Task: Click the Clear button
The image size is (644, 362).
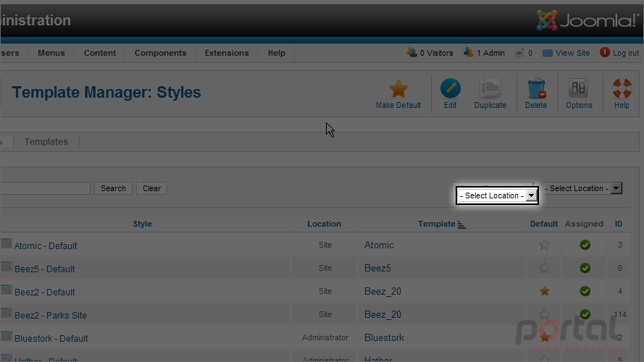Action: point(151,188)
